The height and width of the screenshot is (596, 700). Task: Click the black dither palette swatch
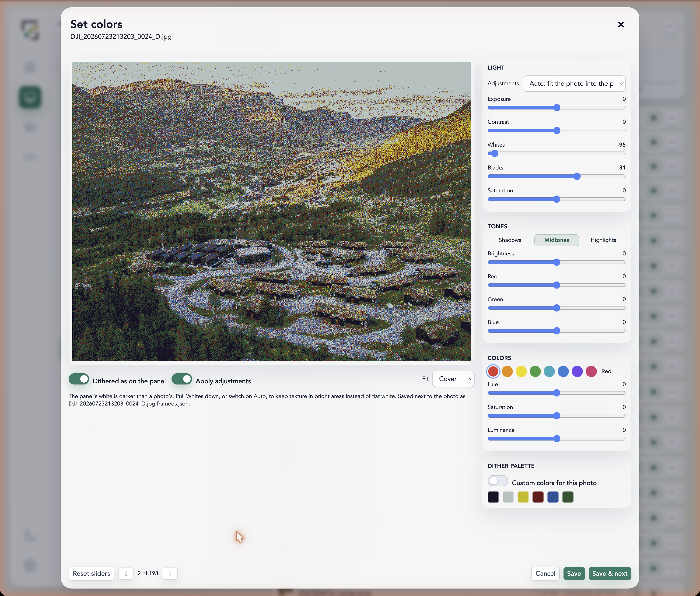coord(493,497)
